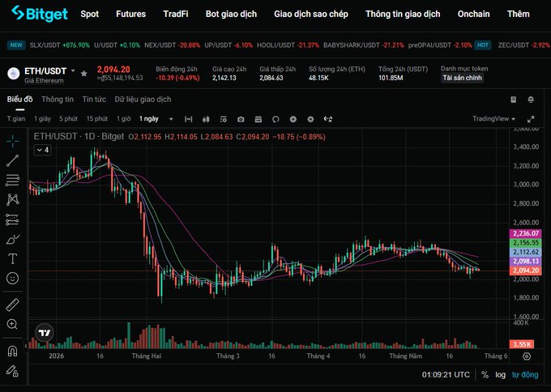Add ETH/USDT to favorites star

tap(83, 74)
